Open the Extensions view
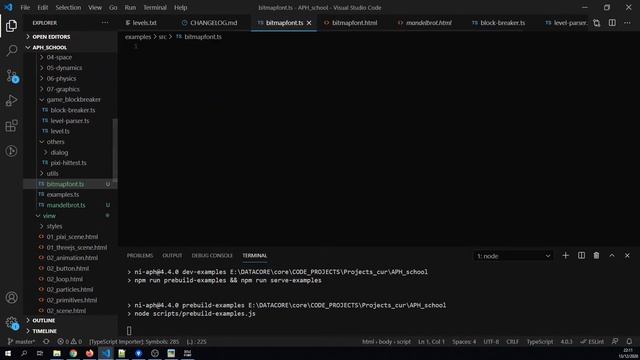This screenshot has height=360, width=640. click(x=11, y=126)
